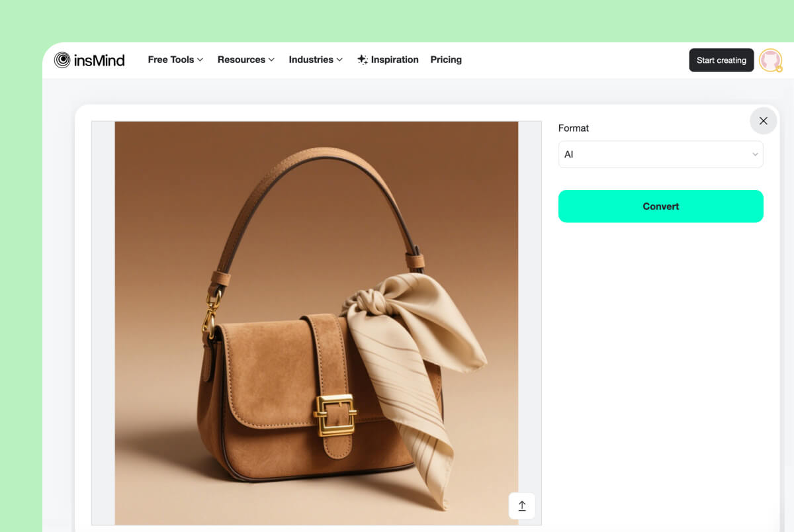Open the Free Tools menu
The height and width of the screenshot is (532, 794).
175,60
